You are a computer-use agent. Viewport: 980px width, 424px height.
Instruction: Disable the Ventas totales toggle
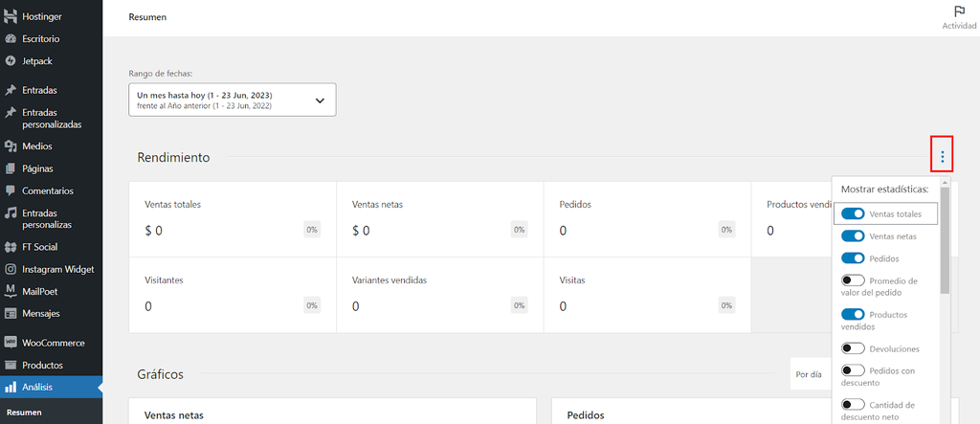click(853, 213)
